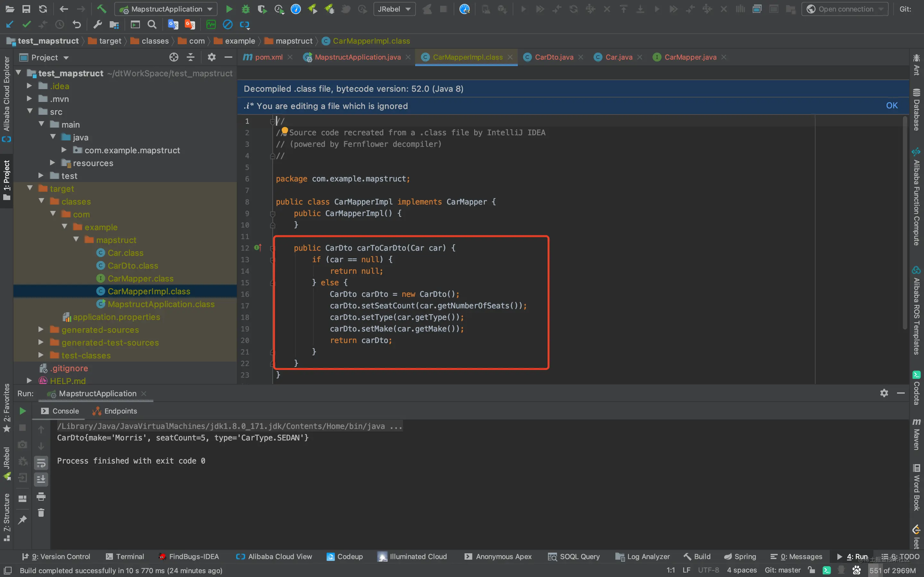The image size is (924, 577).
Task: Open Run panel settings gear
Action: 884,393
